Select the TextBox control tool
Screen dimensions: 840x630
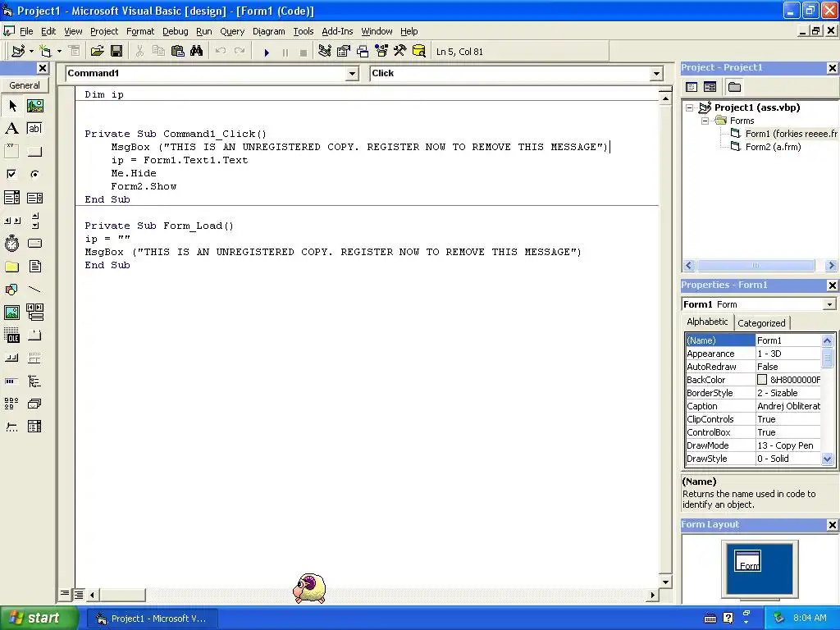tap(34, 129)
